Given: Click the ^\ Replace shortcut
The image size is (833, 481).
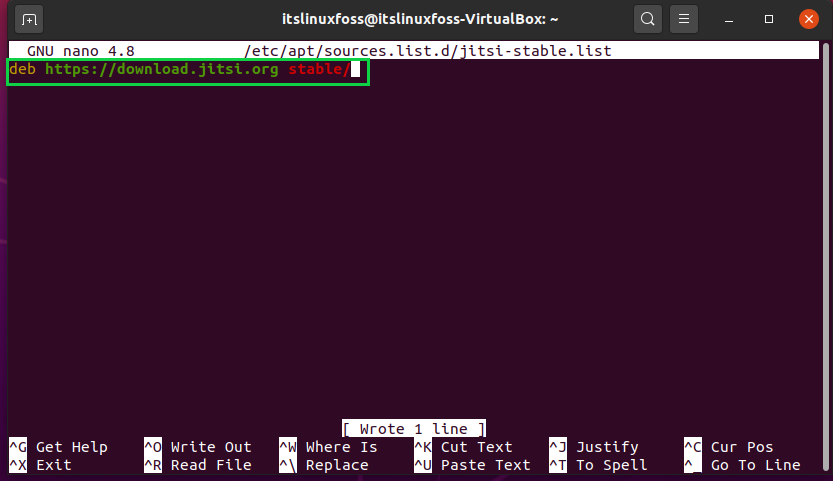Looking at the screenshot, I should (324, 465).
